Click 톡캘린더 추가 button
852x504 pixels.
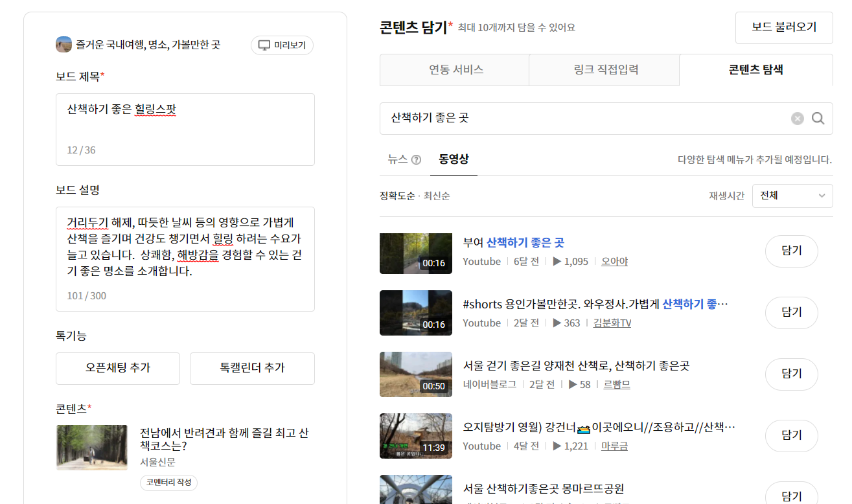click(252, 368)
